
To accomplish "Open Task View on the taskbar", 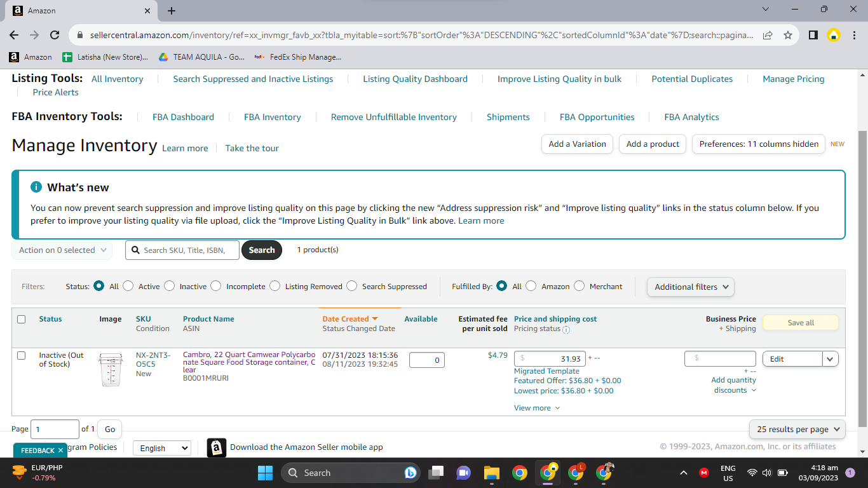I will 436,473.
